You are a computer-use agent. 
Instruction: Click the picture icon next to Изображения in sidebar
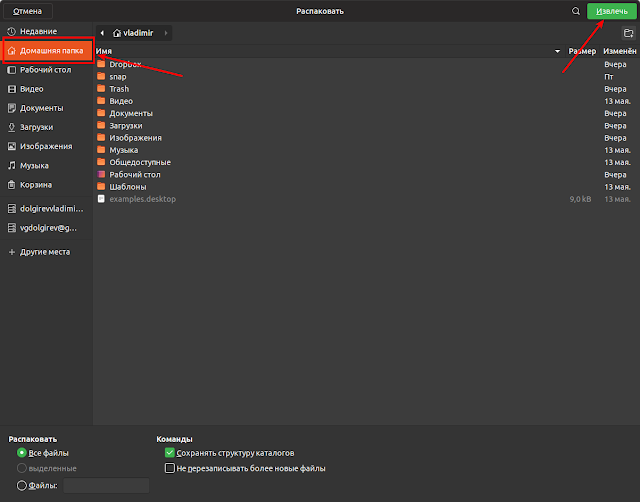tap(12, 146)
